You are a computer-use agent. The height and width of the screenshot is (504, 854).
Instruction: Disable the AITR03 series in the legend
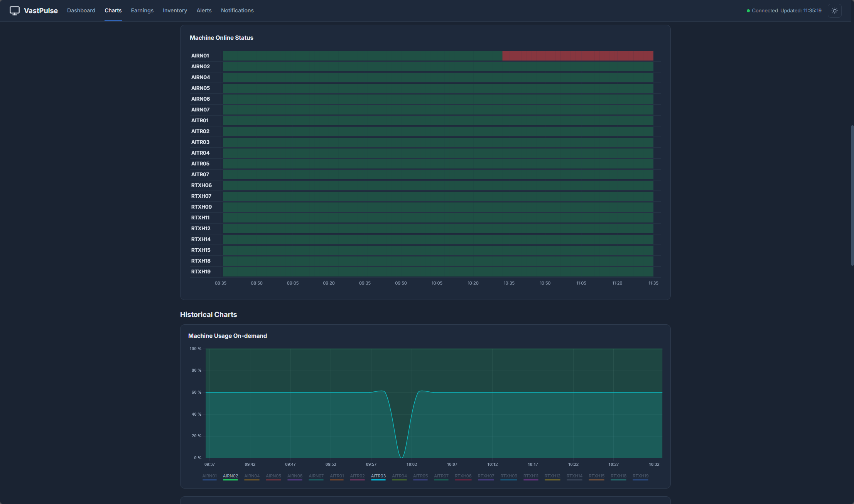[x=378, y=476]
